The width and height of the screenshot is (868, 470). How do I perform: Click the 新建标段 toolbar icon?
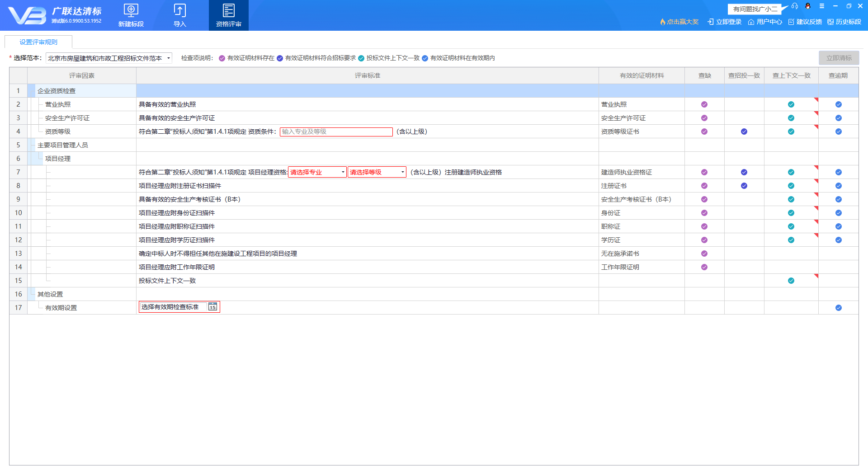(131, 15)
